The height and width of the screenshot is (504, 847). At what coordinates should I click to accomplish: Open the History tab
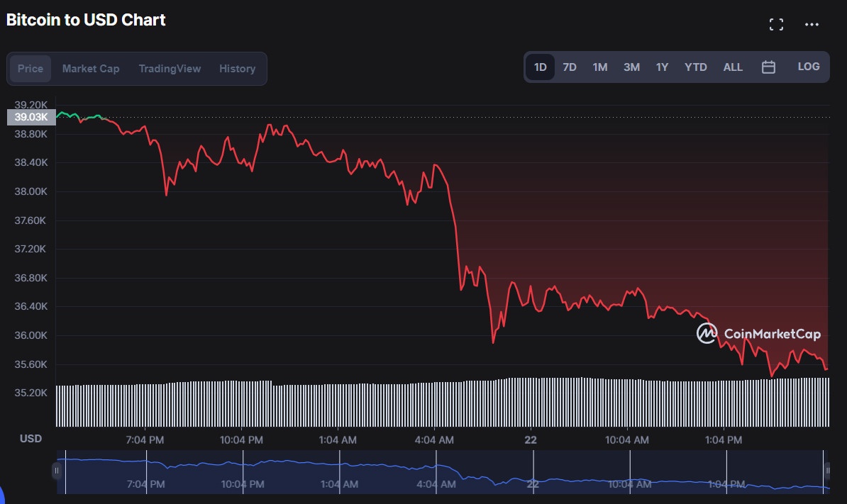coord(237,69)
